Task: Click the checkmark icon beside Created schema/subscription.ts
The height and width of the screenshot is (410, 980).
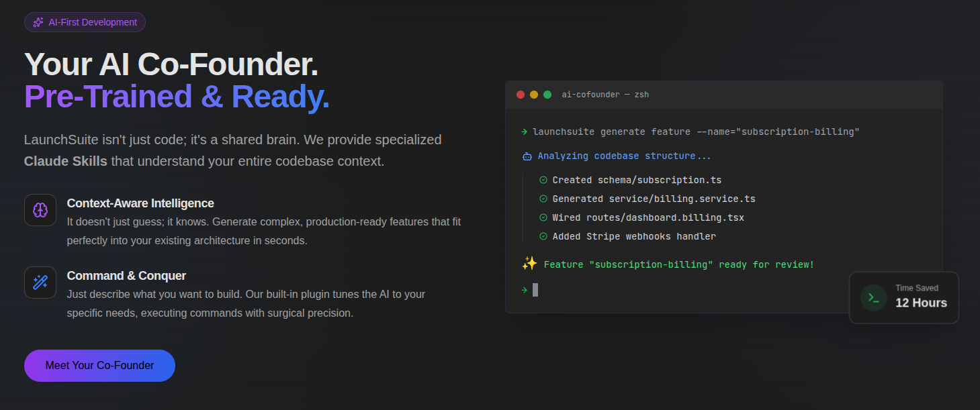Action: click(543, 180)
